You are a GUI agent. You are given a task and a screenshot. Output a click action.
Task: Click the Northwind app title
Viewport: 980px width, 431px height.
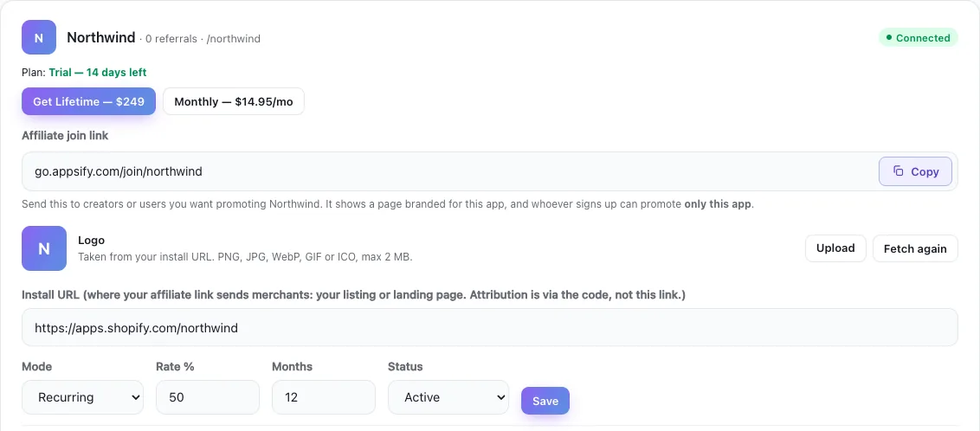click(101, 37)
